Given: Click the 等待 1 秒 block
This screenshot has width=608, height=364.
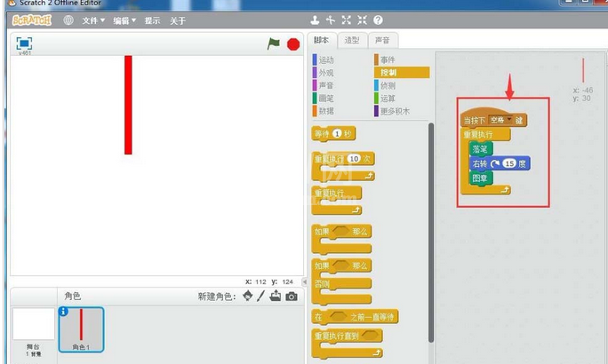Looking at the screenshot, I should click(333, 134).
